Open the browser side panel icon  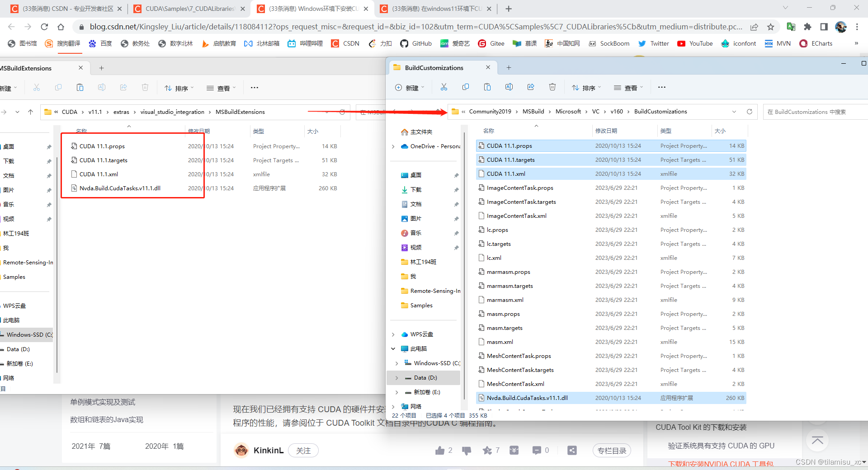824,27
